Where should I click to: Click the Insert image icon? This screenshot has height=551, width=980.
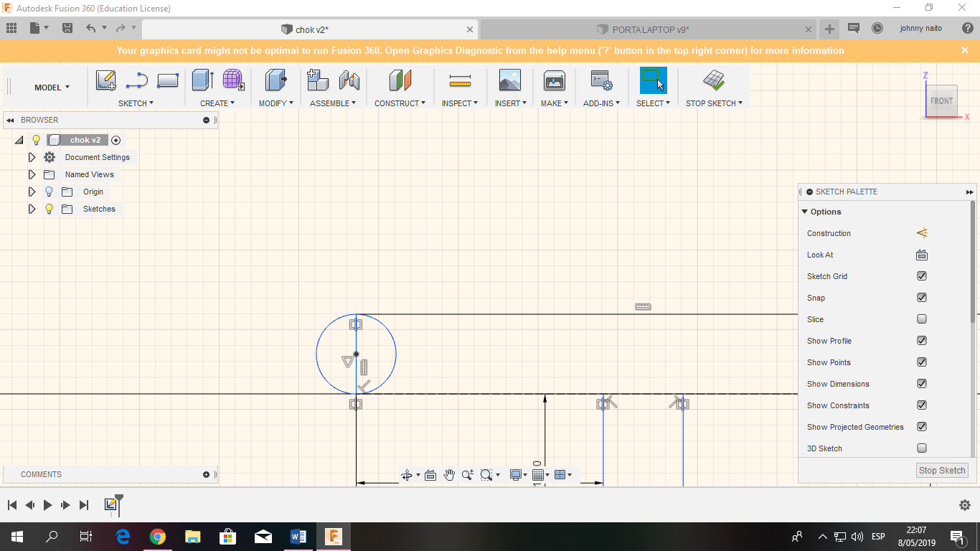coord(510,80)
